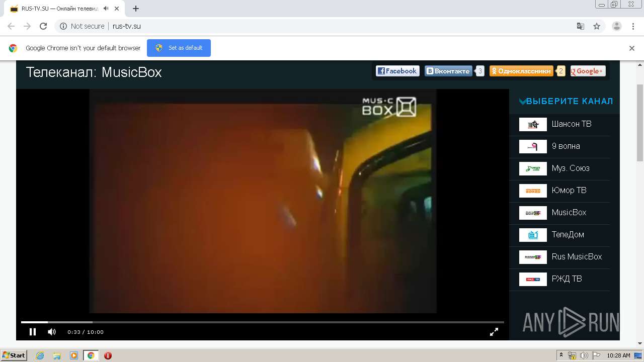
Task: Open the 9 волна logo thumbnail
Action: (533, 146)
